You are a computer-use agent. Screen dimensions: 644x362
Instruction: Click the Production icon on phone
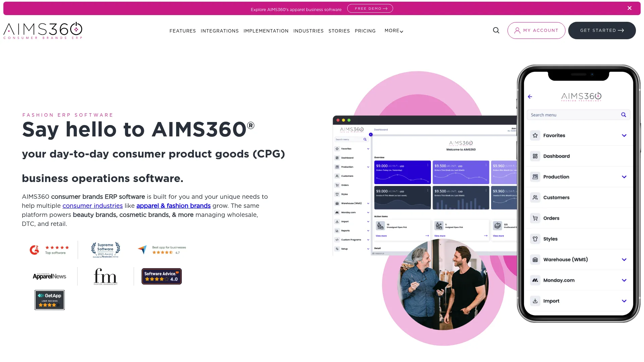[535, 177]
